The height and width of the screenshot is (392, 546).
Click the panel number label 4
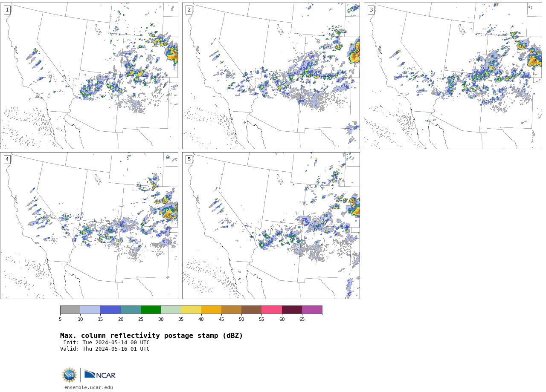coord(7,159)
